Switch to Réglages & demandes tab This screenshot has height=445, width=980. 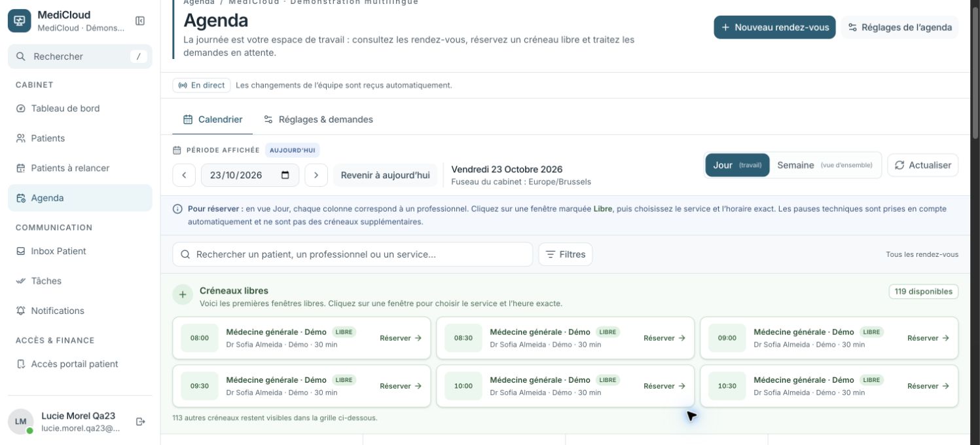pos(318,119)
